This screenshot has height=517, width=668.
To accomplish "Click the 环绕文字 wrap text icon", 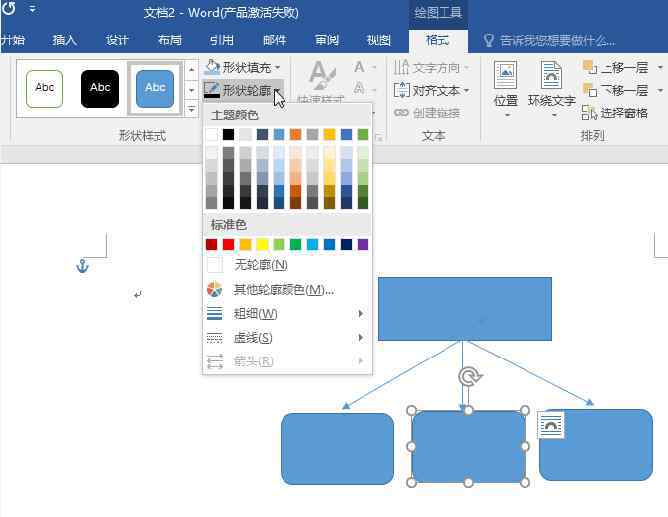I will click(x=551, y=75).
